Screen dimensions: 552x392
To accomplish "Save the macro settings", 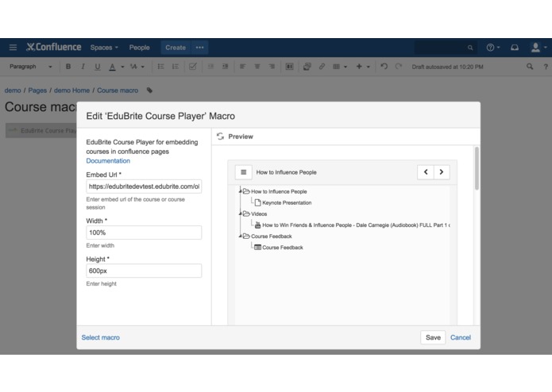I will (x=433, y=337).
